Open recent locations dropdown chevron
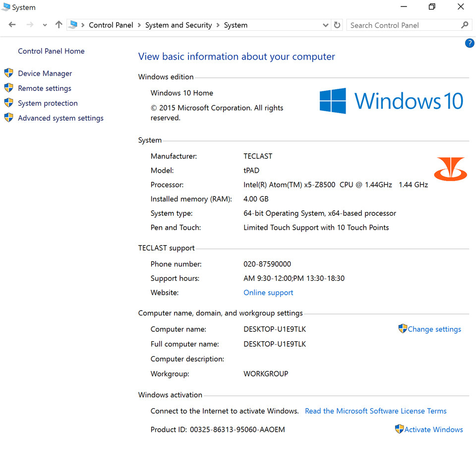 [x=45, y=25]
